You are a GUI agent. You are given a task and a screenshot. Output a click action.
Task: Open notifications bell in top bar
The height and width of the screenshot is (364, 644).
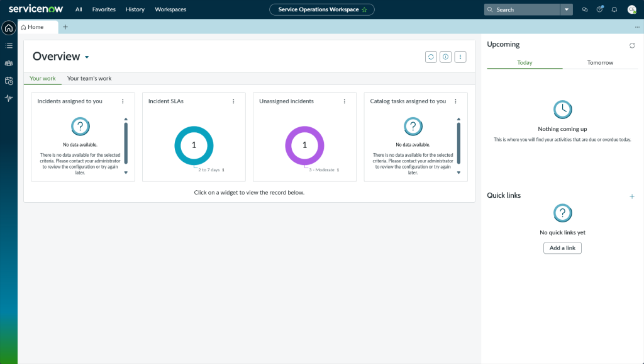(x=614, y=9)
